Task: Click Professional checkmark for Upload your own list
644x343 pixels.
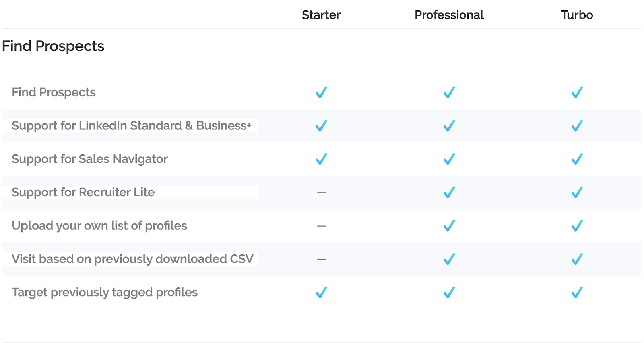Action: click(449, 226)
